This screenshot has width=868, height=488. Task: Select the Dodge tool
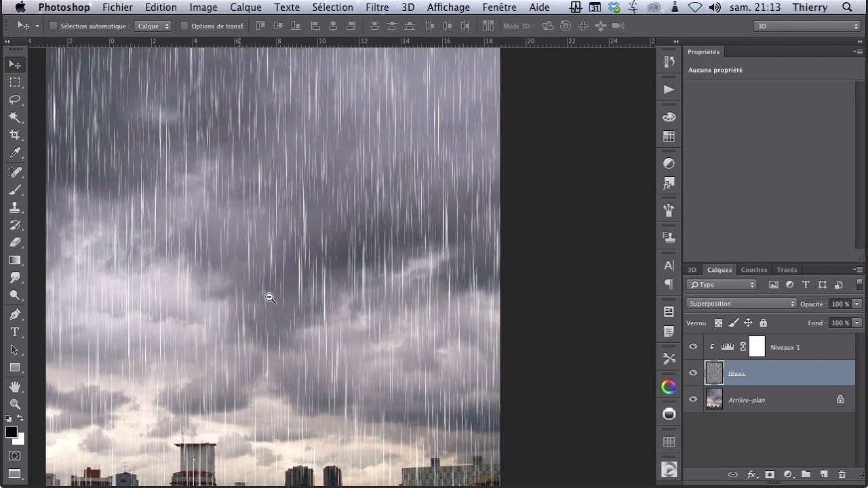point(15,296)
